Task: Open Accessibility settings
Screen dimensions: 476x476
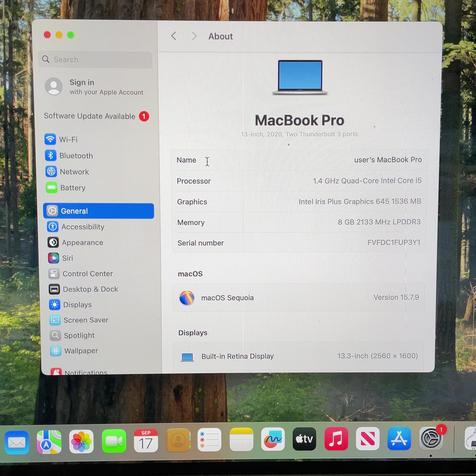Action: tap(75, 226)
